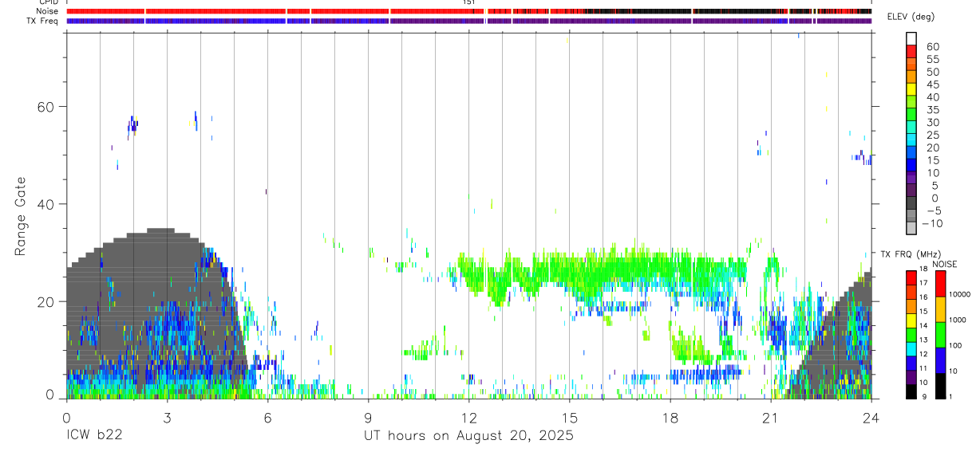Click the hour tick label 15
This screenshot has height=452, width=980.
(x=569, y=418)
